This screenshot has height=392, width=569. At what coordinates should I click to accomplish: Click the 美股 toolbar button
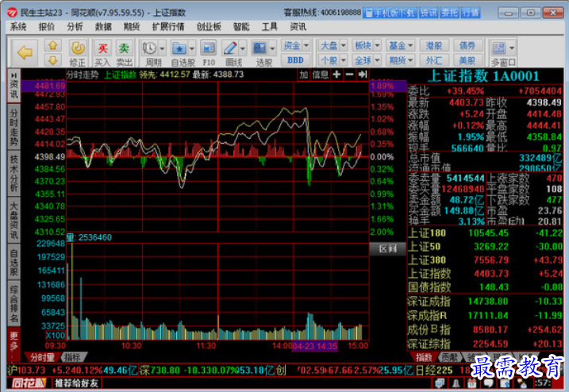[x=467, y=60]
